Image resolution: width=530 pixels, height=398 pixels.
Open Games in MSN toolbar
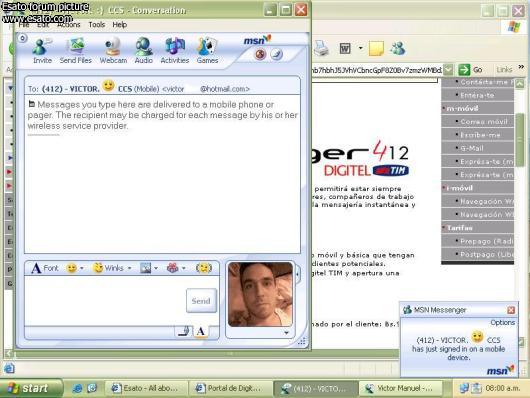pyautogui.click(x=207, y=51)
